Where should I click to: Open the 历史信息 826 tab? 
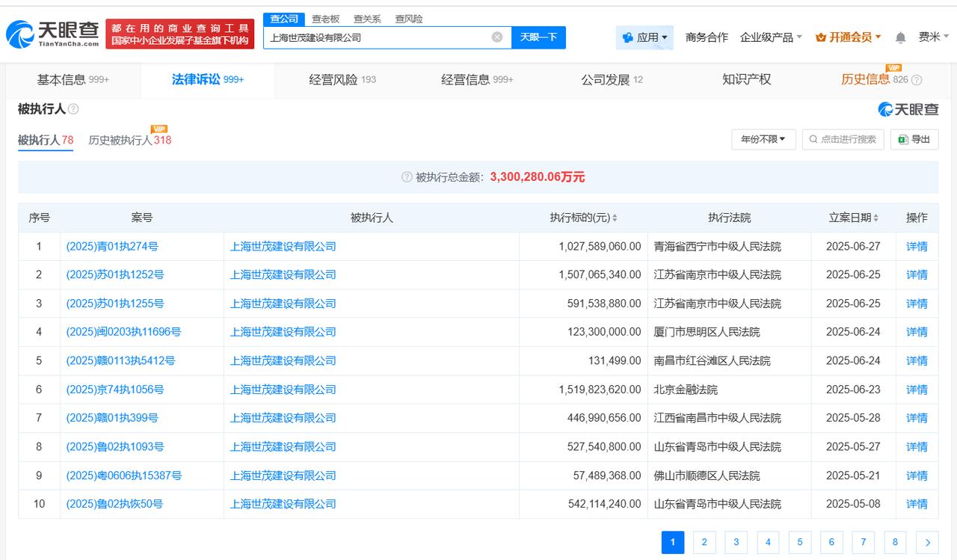875,80
